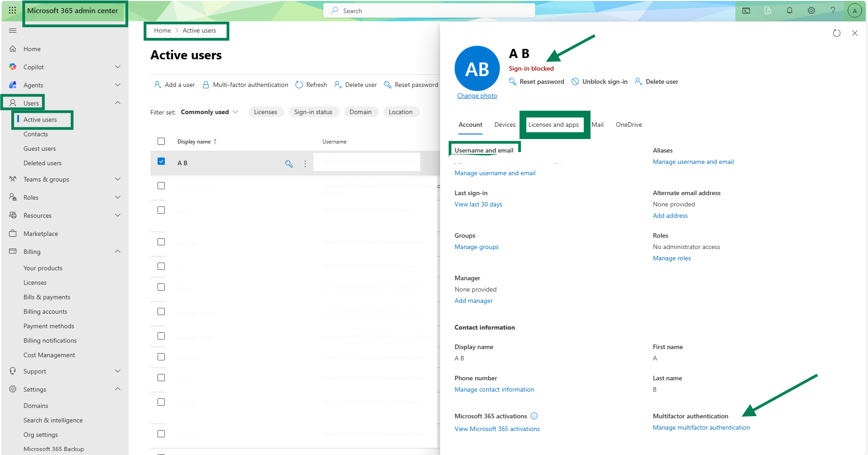Expand the Resources navigation section
The width and height of the screenshot is (868, 455).
coord(118,216)
